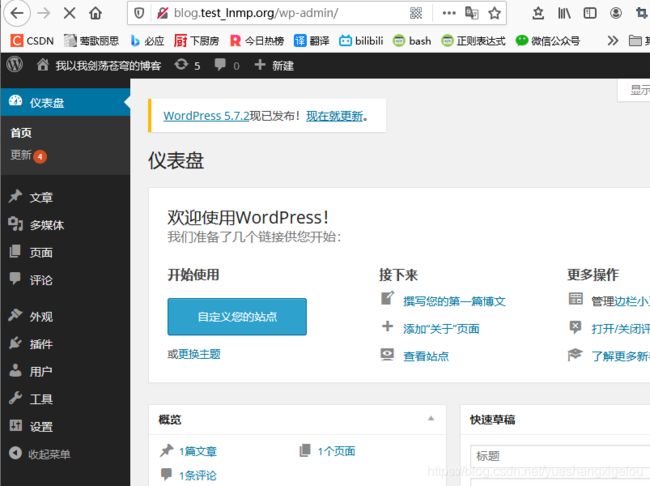Open the QR code icon in address bar
The image size is (650, 486).
click(x=416, y=13)
